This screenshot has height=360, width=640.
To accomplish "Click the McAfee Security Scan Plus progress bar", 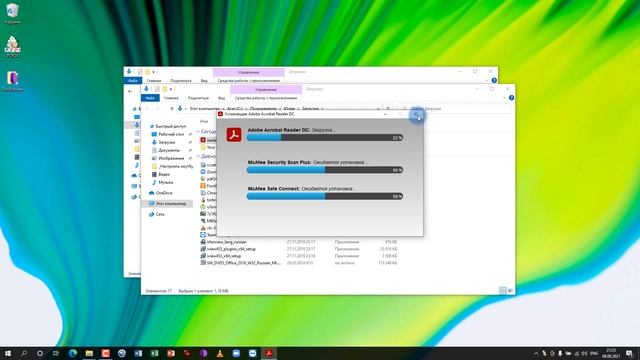I will 325,170.
